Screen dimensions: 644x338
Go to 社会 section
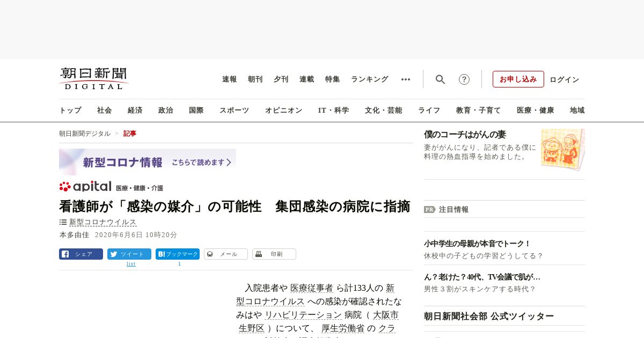click(105, 111)
